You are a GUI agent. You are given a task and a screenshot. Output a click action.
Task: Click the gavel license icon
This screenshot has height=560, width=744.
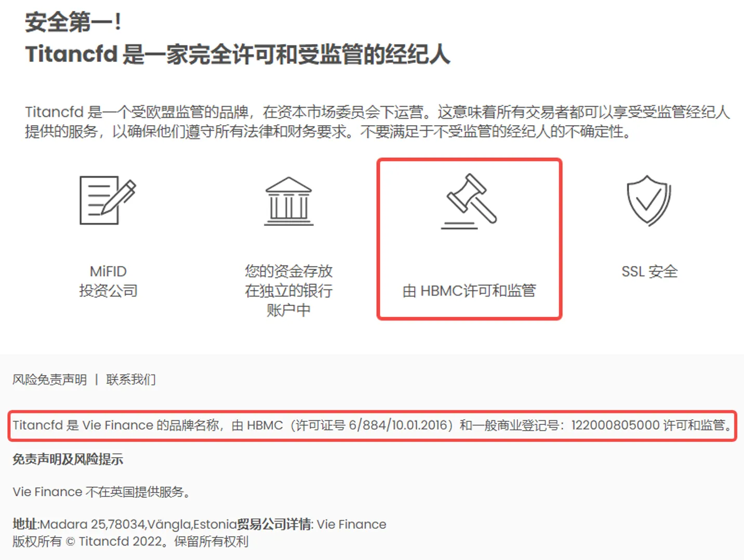469,201
